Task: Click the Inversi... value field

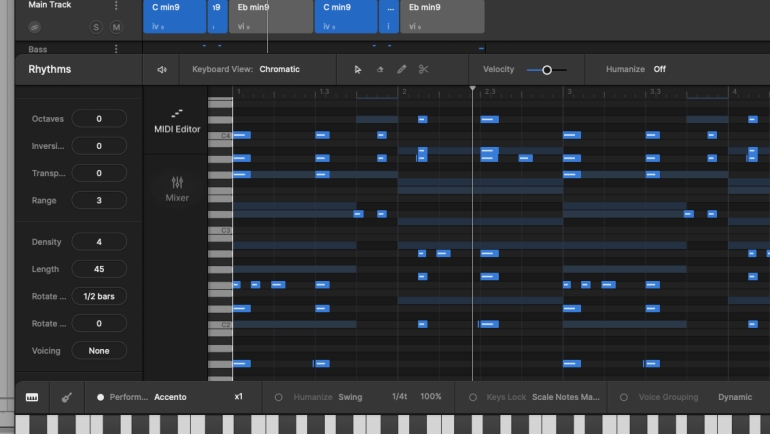Action: (99, 146)
